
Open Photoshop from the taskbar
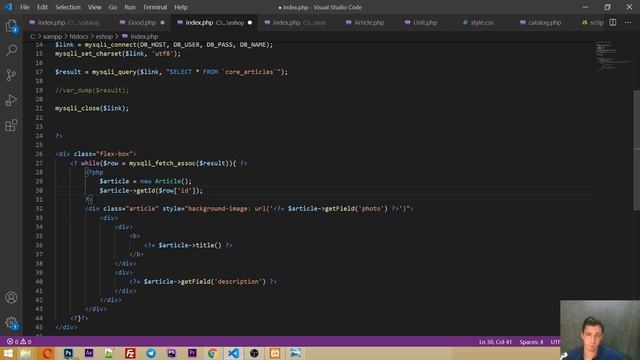[68, 353]
